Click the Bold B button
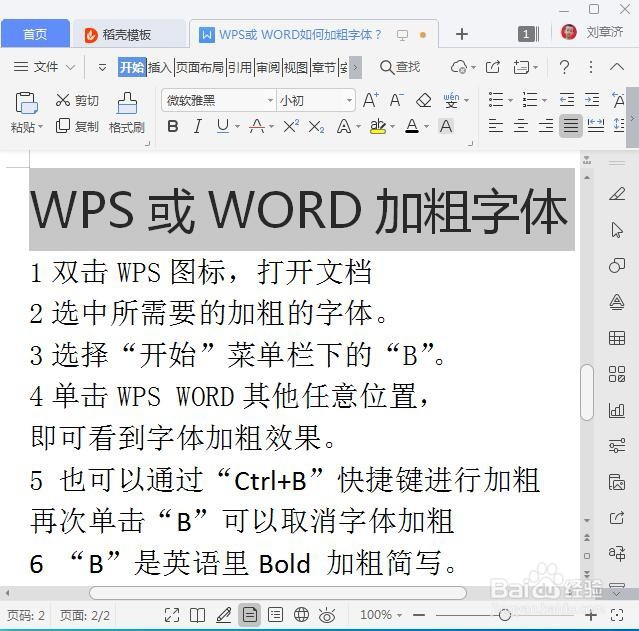Viewport: 639px width, 631px height. coord(173,126)
